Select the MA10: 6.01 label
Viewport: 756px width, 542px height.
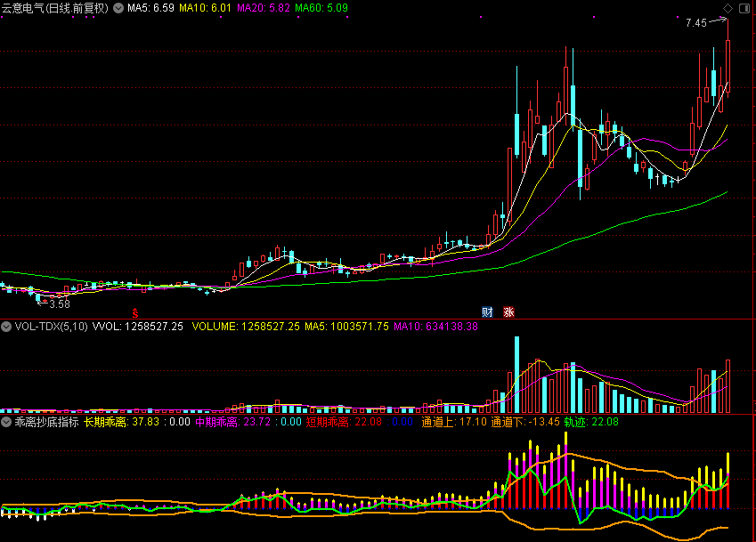205,8
